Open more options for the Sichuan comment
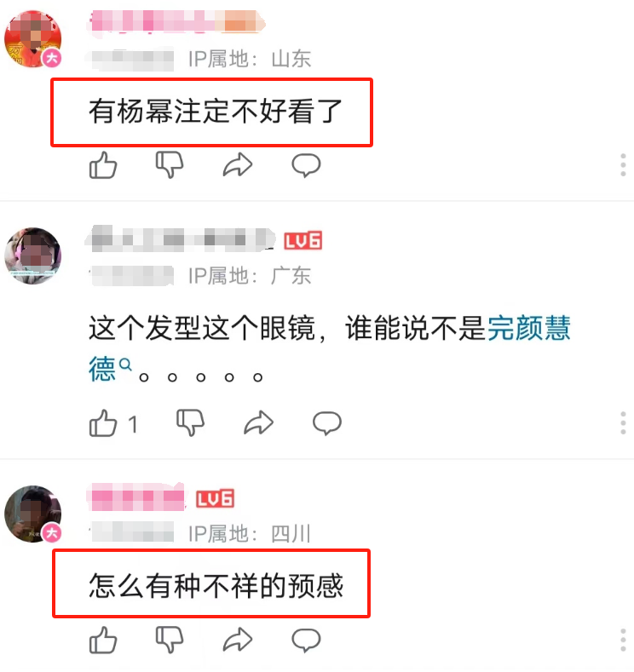Viewport: 634px width, 672px height. click(x=623, y=640)
